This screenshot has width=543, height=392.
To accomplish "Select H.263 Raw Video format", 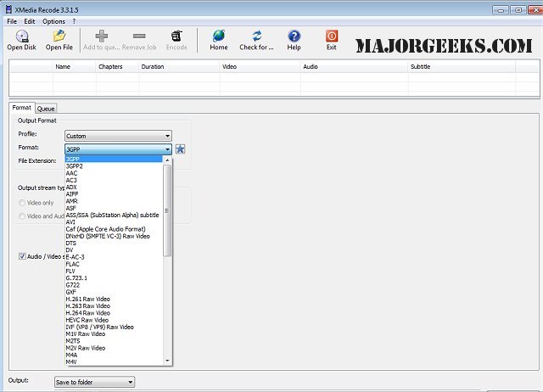I will (x=114, y=306).
